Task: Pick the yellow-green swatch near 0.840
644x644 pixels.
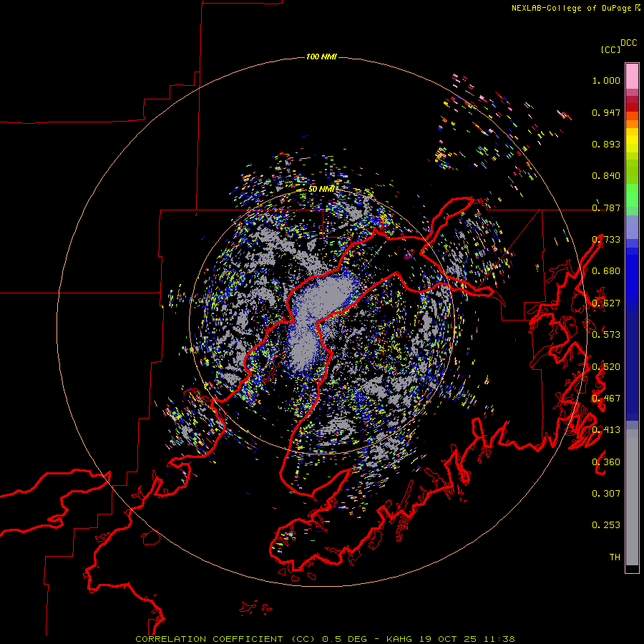Action: (632, 172)
